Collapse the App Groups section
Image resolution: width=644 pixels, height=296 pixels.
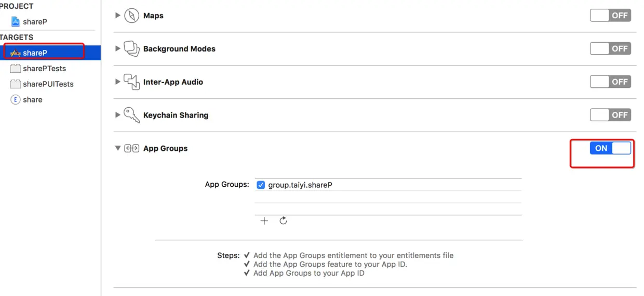[117, 148]
